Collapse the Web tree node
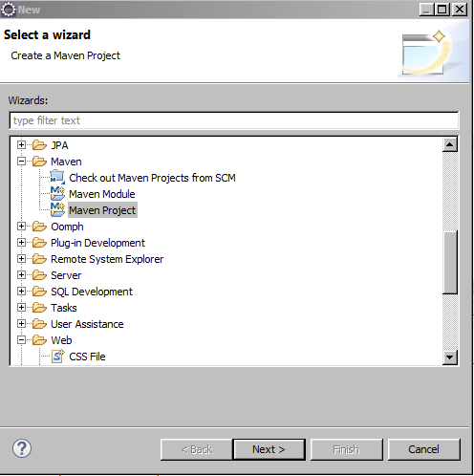This screenshot has height=476, width=474. coord(21,340)
